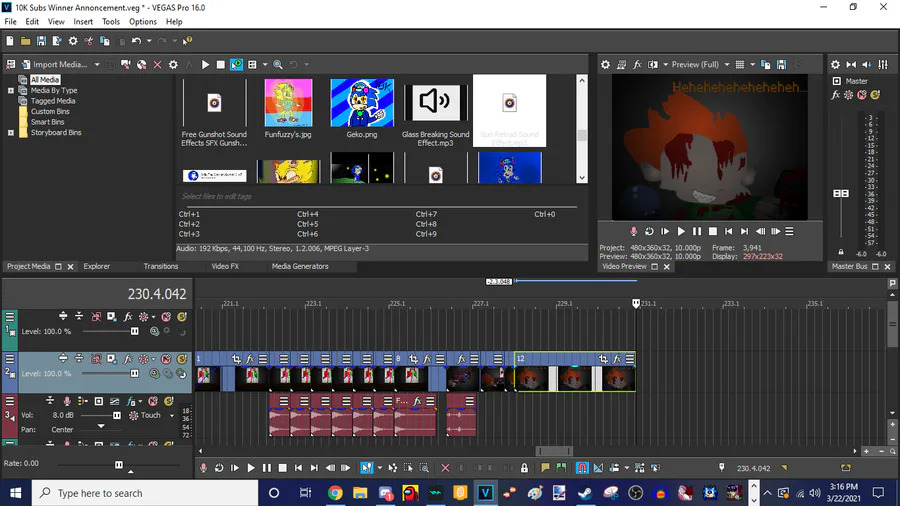This screenshot has height=506, width=900.
Task: Open Track FX for video track 2
Action: pyautogui.click(x=127, y=359)
